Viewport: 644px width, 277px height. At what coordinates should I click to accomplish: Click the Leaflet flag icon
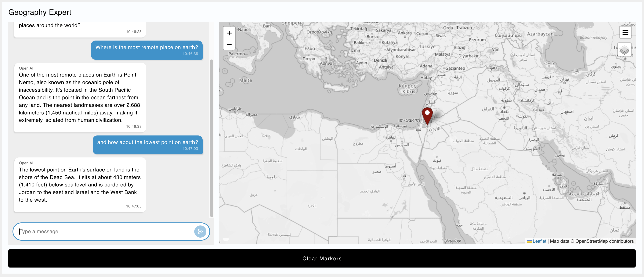click(529, 241)
